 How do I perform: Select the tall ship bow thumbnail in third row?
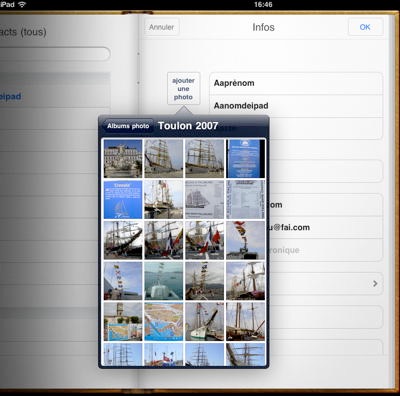[x=123, y=240]
